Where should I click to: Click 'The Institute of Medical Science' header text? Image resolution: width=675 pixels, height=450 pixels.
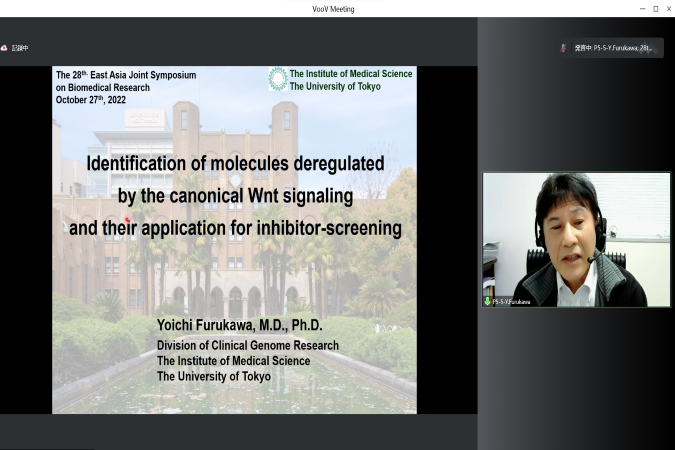[351, 74]
